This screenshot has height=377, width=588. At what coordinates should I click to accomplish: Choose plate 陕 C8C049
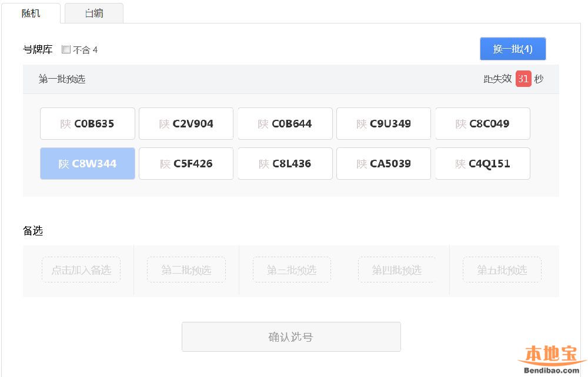point(482,123)
